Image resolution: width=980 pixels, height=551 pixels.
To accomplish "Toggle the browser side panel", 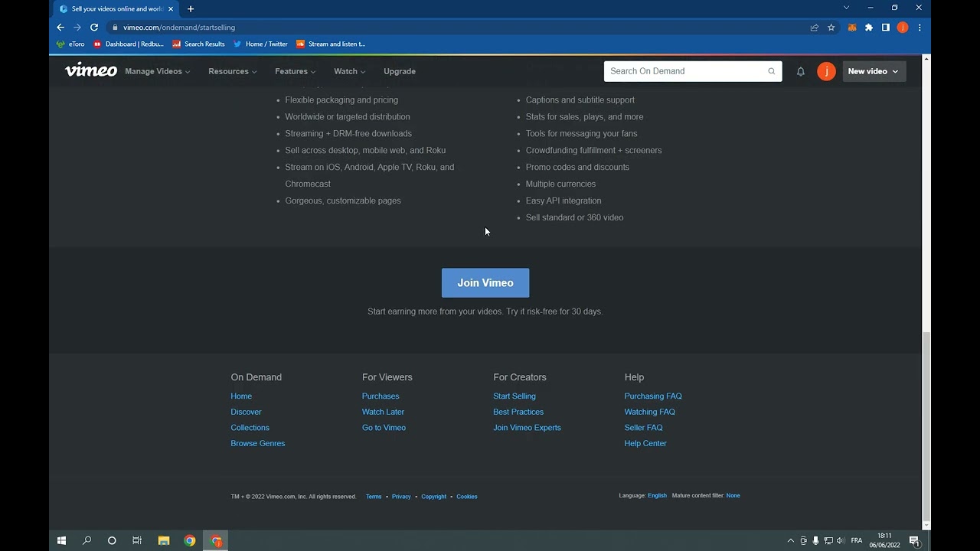I will [886, 28].
